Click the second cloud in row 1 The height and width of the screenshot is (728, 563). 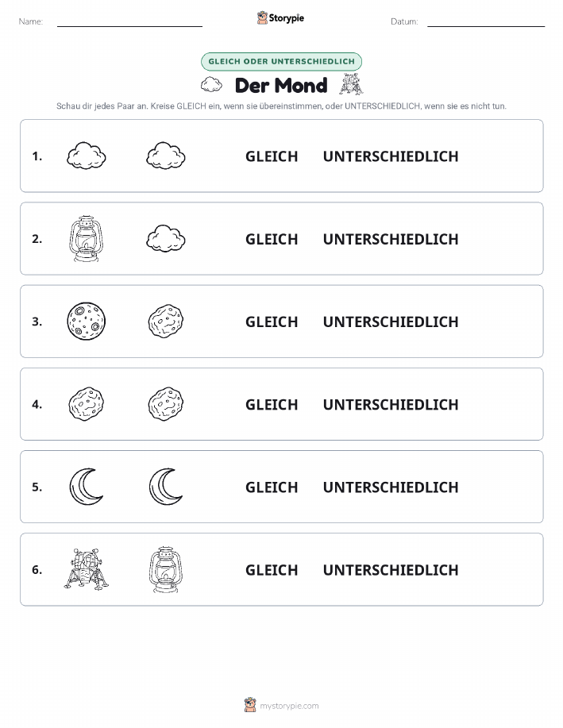coord(166,156)
